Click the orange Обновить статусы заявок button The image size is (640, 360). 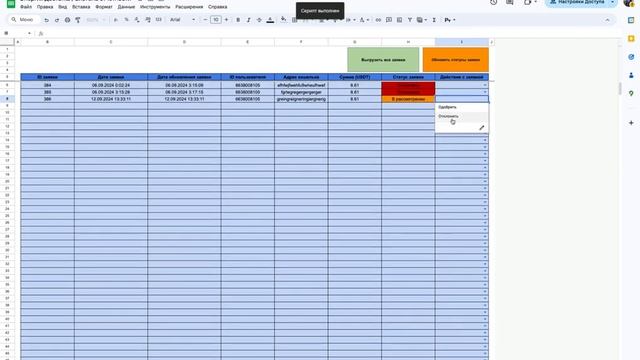click(x=456, y=60)
